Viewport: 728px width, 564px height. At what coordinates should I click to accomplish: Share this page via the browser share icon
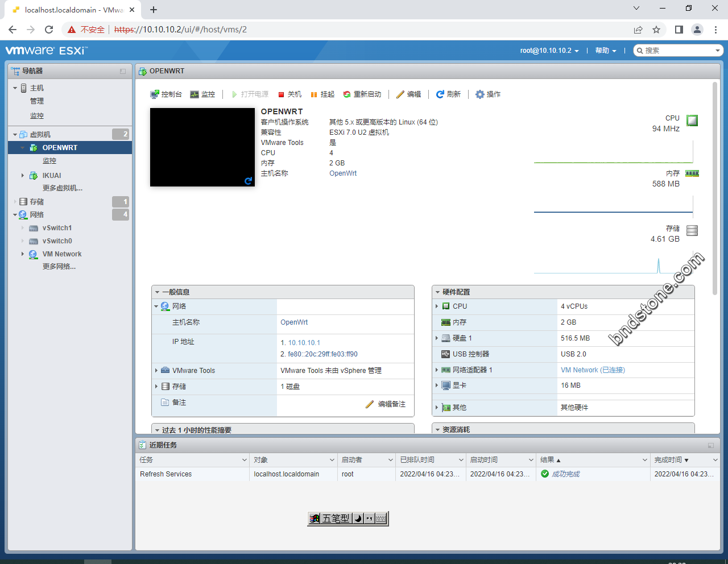click(x=638, y=30)
